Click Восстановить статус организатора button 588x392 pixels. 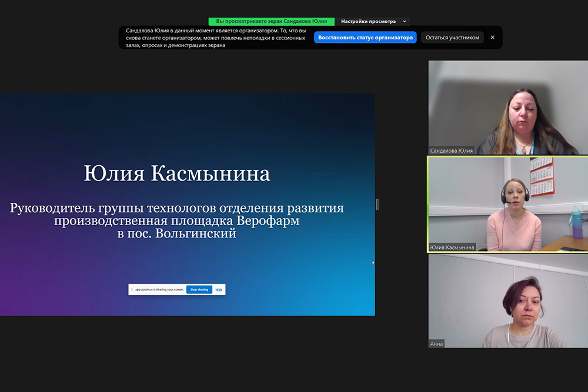[365, 38]
